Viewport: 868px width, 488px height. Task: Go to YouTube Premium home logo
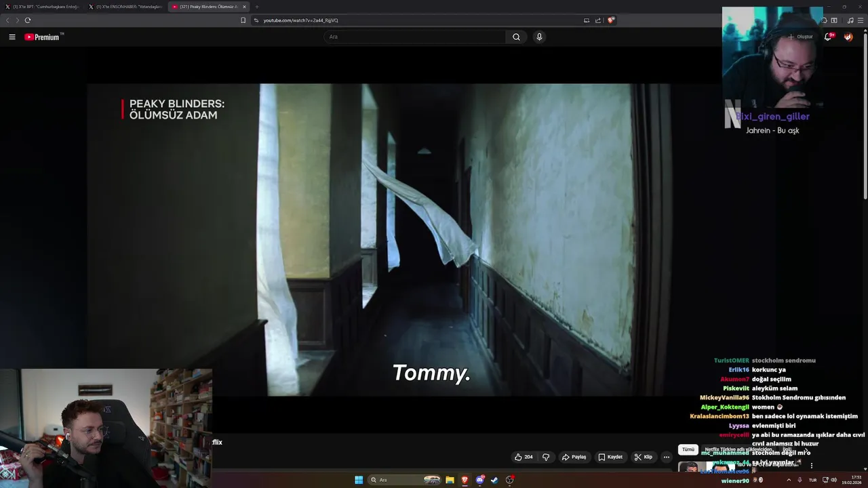pyautogui.click(x=43, y=37)
